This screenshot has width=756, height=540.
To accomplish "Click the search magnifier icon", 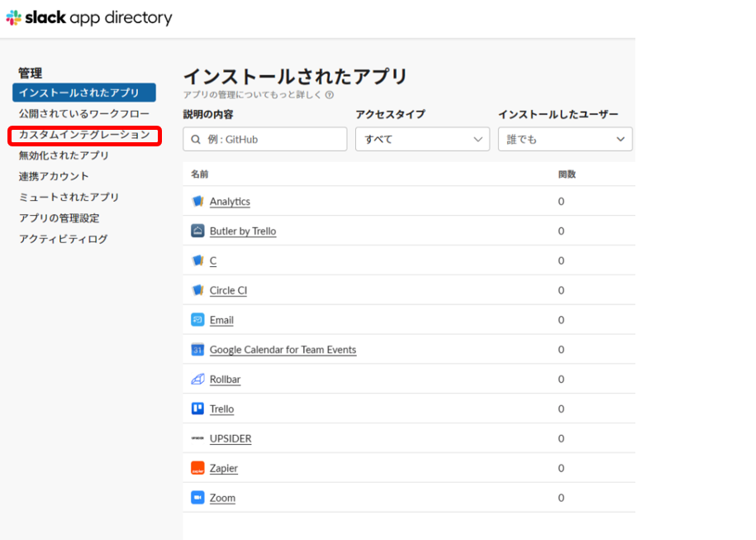I will pyautogui.click(x=196, y=140).
